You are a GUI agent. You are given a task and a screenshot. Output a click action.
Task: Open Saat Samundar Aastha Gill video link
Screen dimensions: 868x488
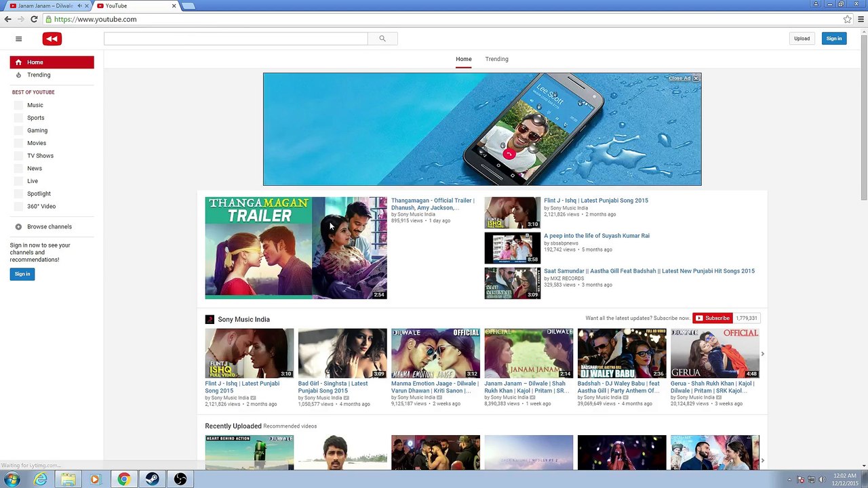coord(649,271)
